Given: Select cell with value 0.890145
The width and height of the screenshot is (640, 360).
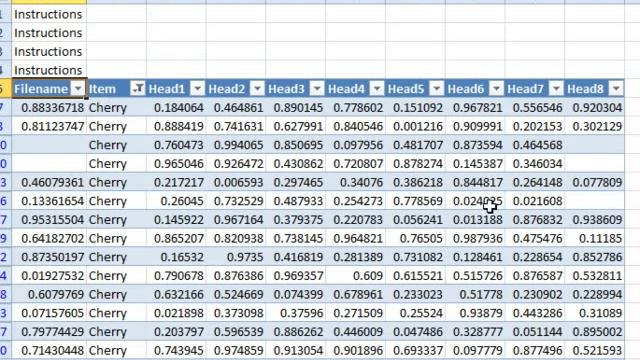Looking at the screenshot, I should click(296, 108).
